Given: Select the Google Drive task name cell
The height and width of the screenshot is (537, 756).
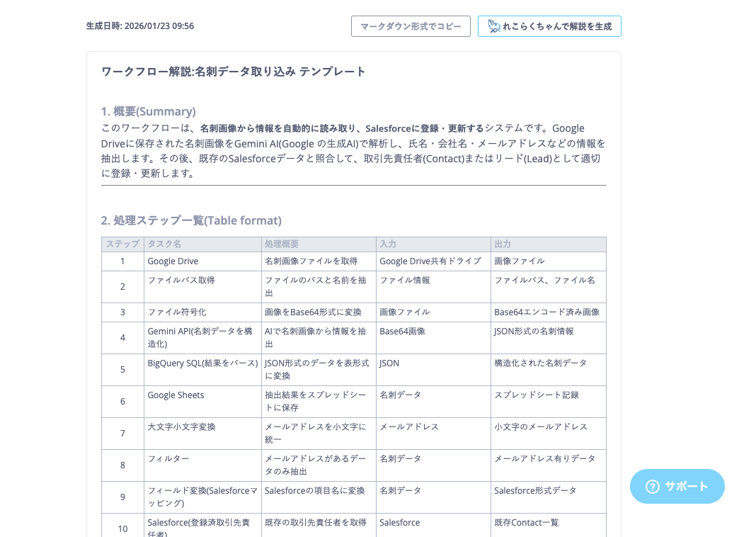Looking at the screenshot, I should point(173,261).
